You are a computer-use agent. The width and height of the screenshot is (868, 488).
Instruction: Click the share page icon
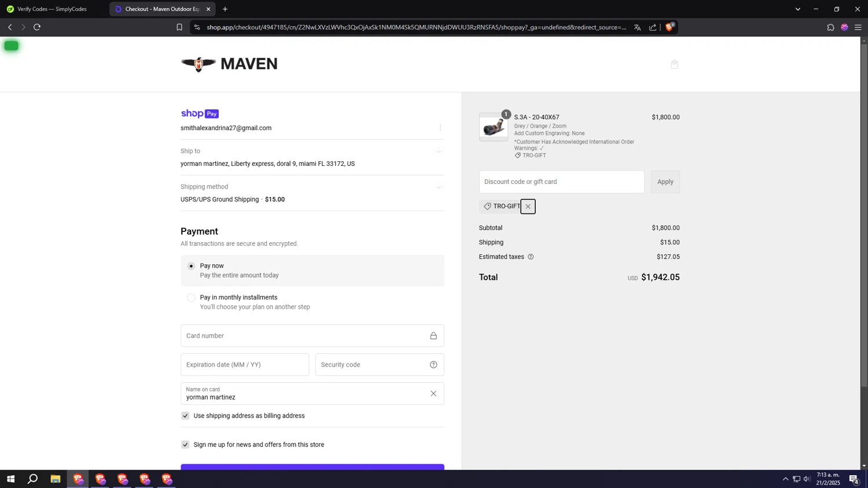point(653,27)
